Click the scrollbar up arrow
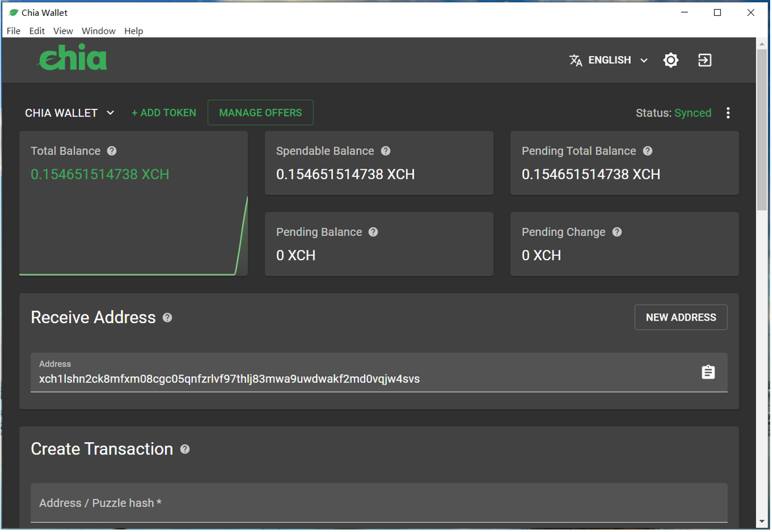This screenshot has height=532, width=772. pyautogui.click(x=762, y=43)
